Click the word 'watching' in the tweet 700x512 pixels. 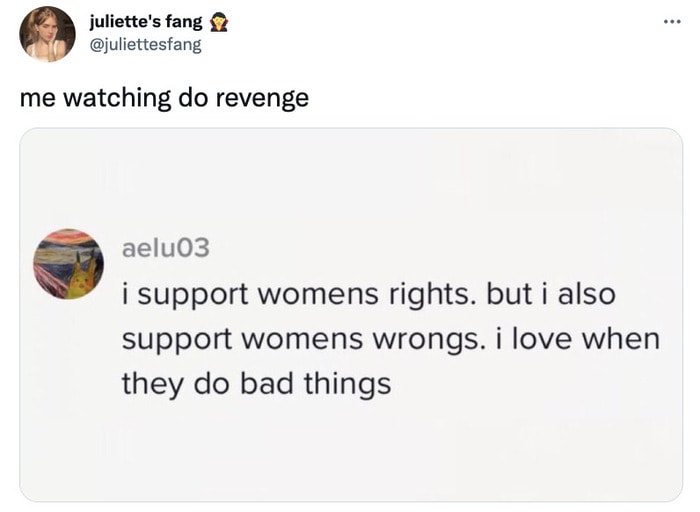point(117,99)
